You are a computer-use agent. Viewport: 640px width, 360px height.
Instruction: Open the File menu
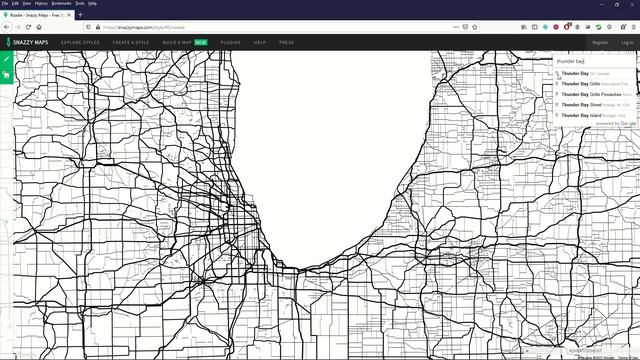(x=5, y=3)
